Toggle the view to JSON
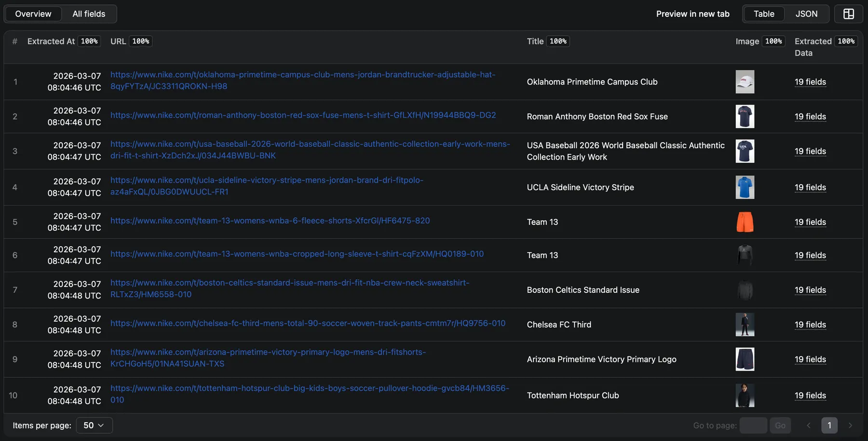868x441 pixels. coord(806,14)
